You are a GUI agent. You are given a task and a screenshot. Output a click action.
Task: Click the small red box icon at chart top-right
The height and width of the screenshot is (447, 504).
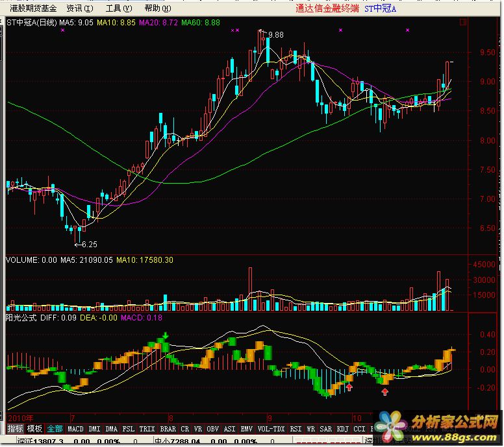(x=463, y=22)
